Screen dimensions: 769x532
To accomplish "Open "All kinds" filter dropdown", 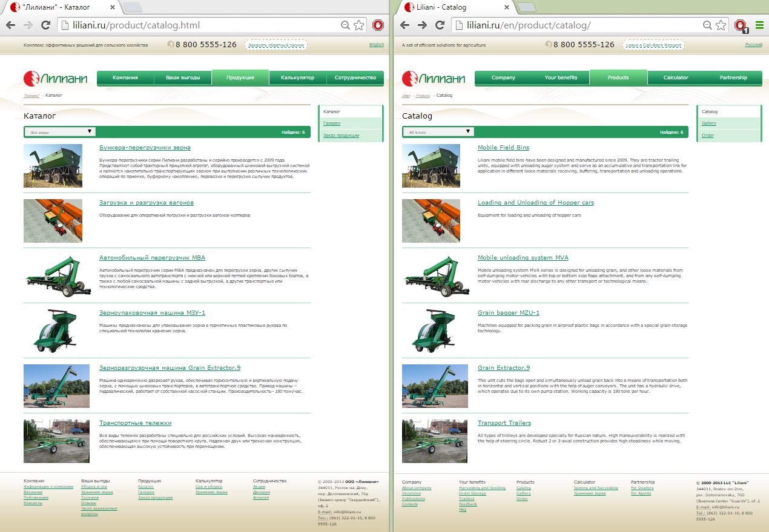I will pyautogui.click(x=438, y=131).
